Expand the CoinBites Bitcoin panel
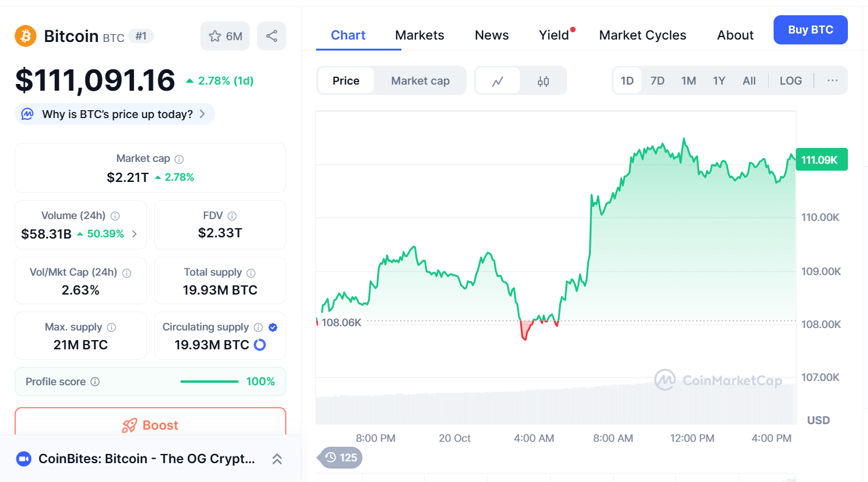 click(277, 459)
